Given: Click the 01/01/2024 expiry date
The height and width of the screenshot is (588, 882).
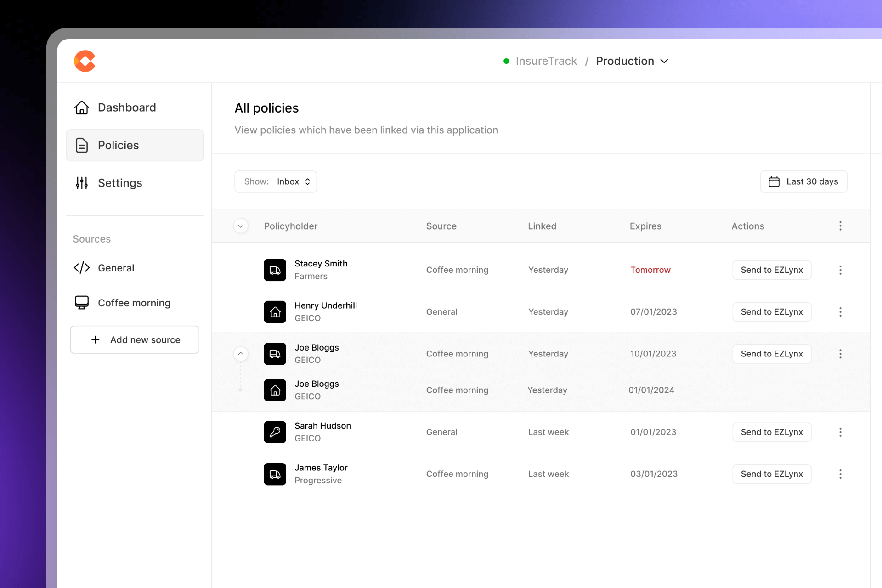Looking at the screenshot, I should tap(651, 390).
